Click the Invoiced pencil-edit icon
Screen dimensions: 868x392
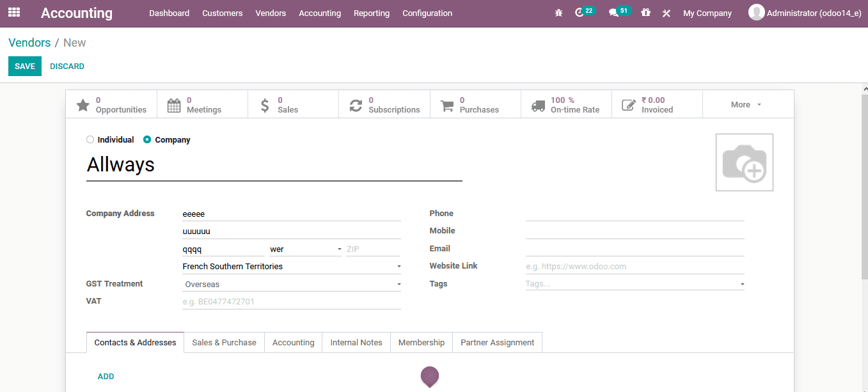(629, 105)
